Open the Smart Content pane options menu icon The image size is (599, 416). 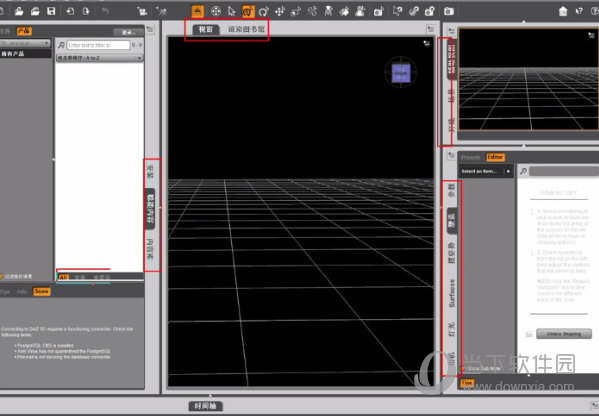150,29
